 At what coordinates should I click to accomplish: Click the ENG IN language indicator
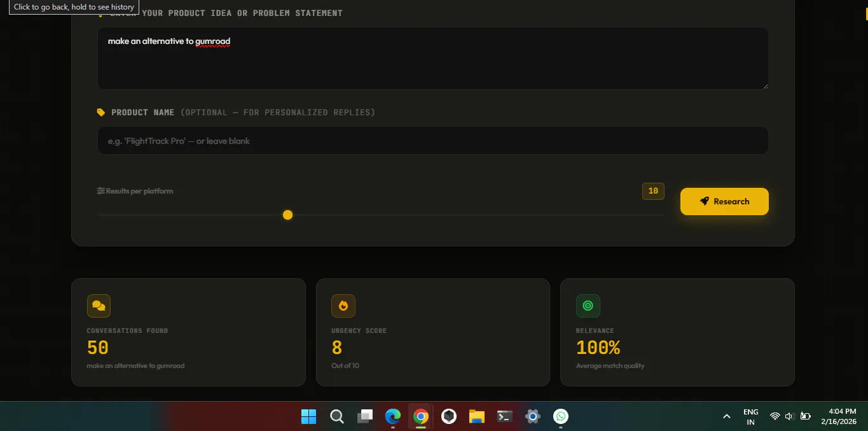point(751,416)
